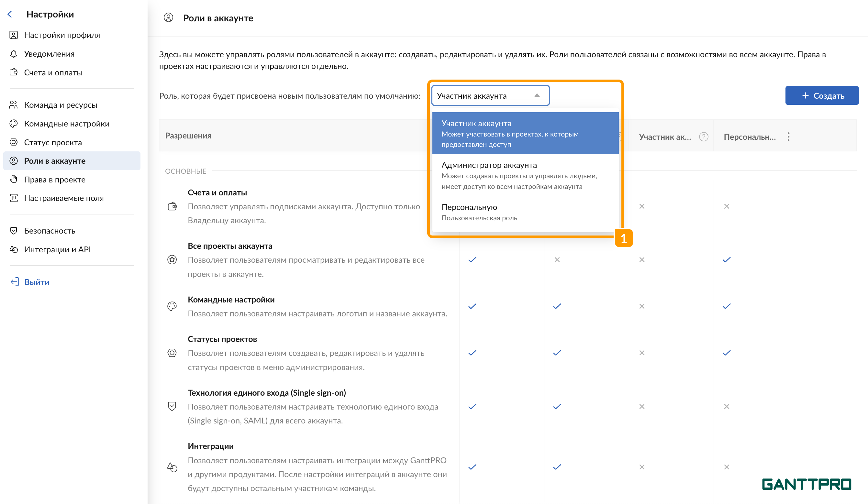The width and height of the screenshot is (868, 504).
Task: Go to Настраиваемые поля in sidebar
Action: click(64, 198)
